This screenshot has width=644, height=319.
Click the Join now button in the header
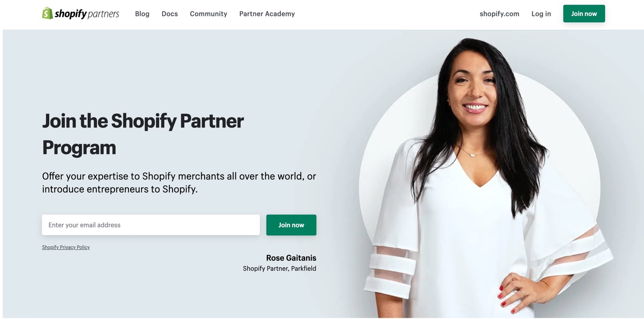click(584, 14)
